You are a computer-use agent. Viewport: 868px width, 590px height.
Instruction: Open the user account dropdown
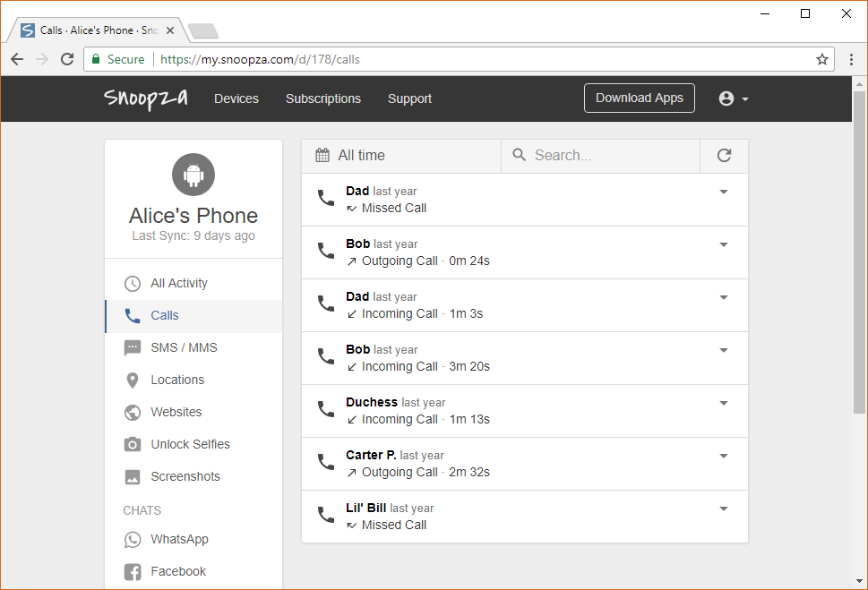click(734, 98)
